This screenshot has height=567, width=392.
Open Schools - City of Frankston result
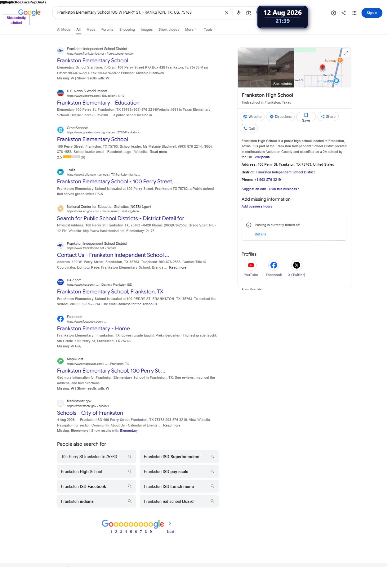90,413
